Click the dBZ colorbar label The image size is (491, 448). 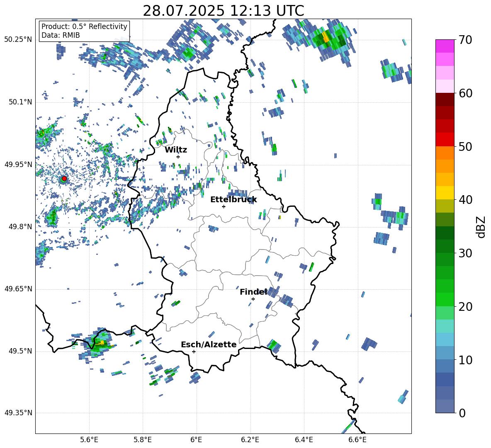click(481, 227)
